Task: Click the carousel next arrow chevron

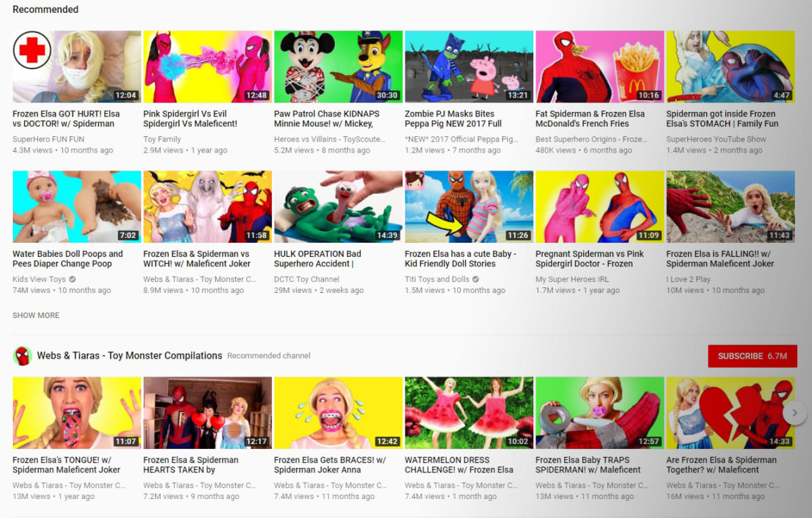Action: click(x=794, y=413)
